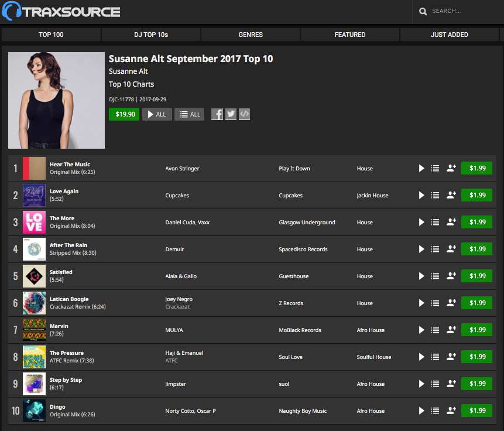This screenshot has width=504, height=431.
Task: Follow Demuir using person-plus icon
Action: click(451, 249)
